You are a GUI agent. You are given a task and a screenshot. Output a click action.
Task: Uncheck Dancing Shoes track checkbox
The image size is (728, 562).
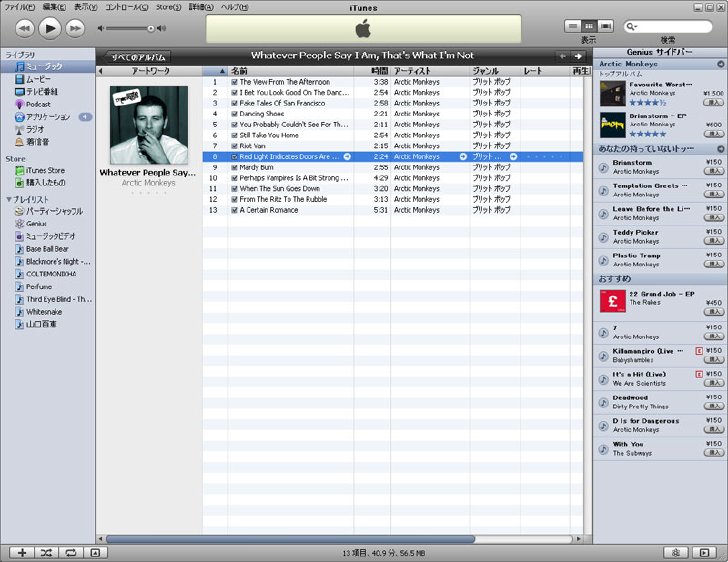click(x=234, y=114)
